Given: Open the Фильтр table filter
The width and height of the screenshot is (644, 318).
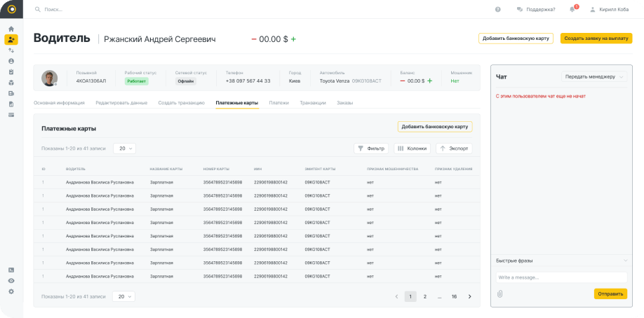Looking at the screenshot, I should 371,148.
